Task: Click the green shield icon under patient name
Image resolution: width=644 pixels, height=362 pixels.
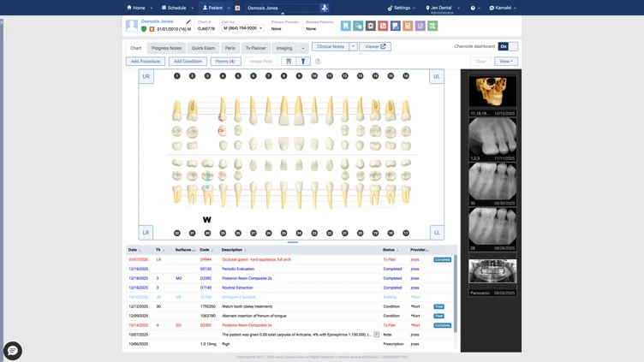Action: coord(144,29)
